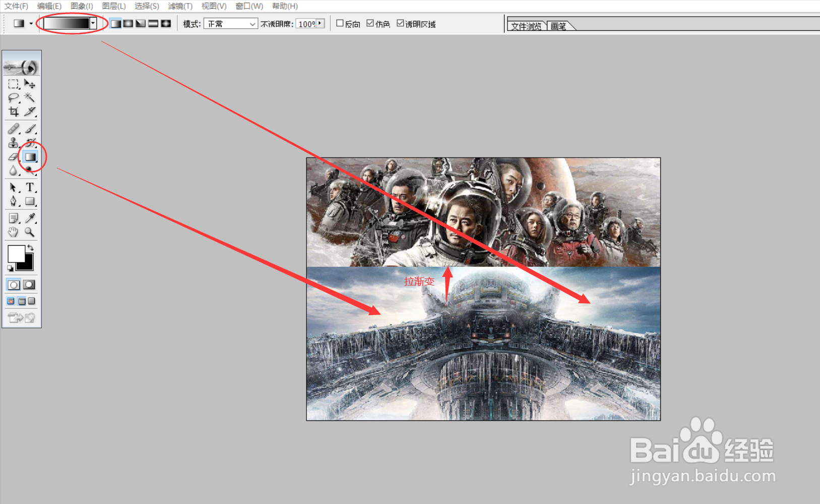The width and height of the screenshot is (820, 504).
Task: Open the tool preset picker arrow
Action: point(31,24)
